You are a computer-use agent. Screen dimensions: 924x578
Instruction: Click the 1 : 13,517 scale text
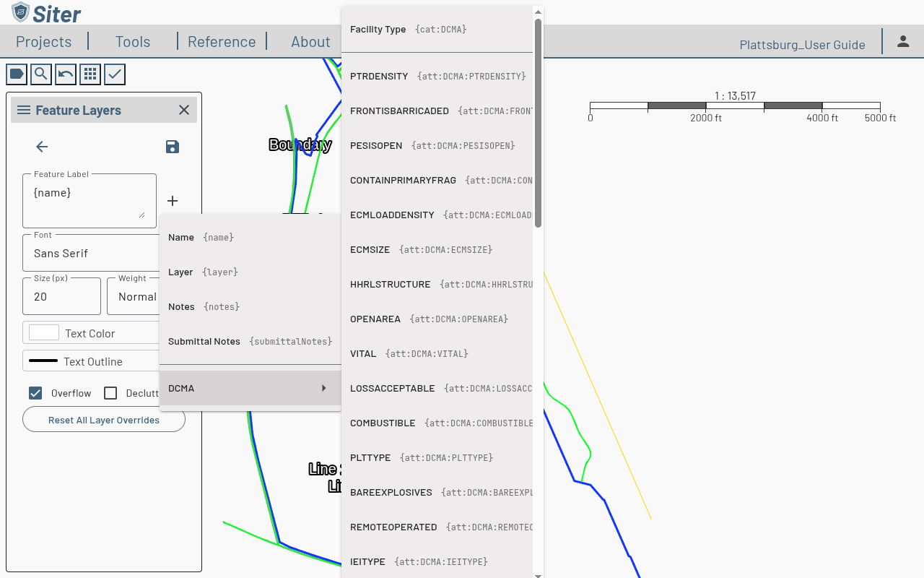click(735, 95)
